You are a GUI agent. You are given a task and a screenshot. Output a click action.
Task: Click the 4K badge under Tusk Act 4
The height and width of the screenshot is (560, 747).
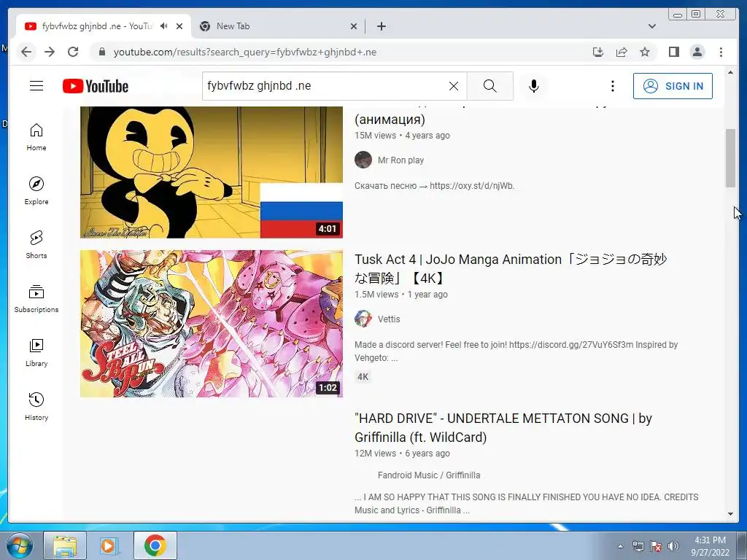[x=363, y=377]
